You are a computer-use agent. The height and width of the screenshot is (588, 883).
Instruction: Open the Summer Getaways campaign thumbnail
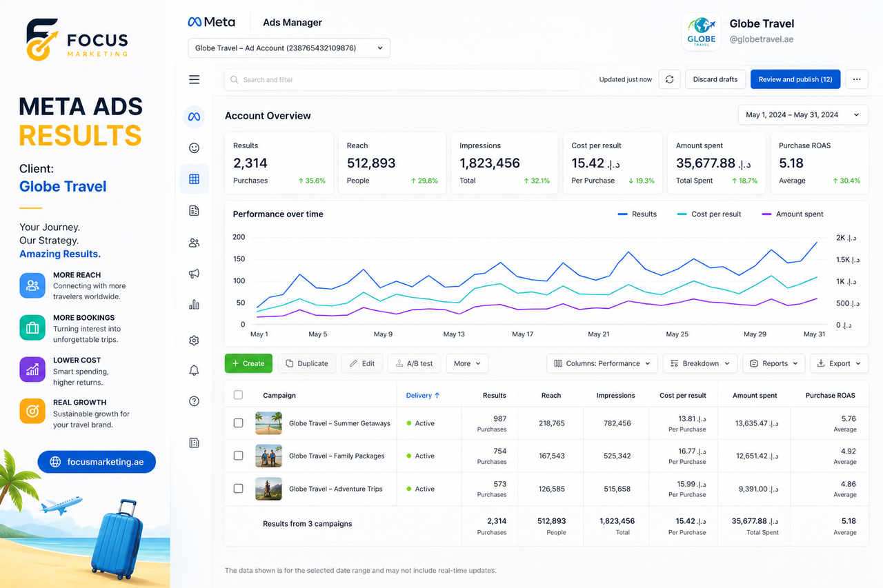click(268, 423)
